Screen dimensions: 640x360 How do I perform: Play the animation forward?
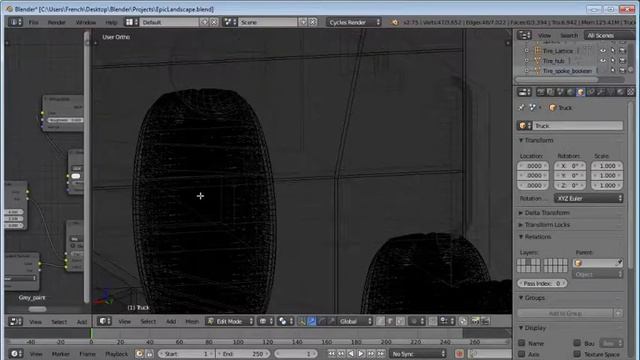click(361, 353)
